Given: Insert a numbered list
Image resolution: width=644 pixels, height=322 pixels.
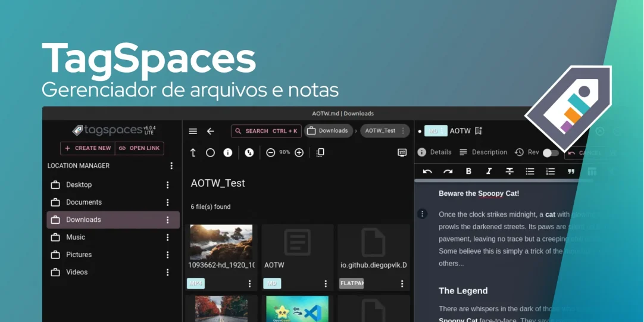Looking at the screenshot, I should 551,171.
